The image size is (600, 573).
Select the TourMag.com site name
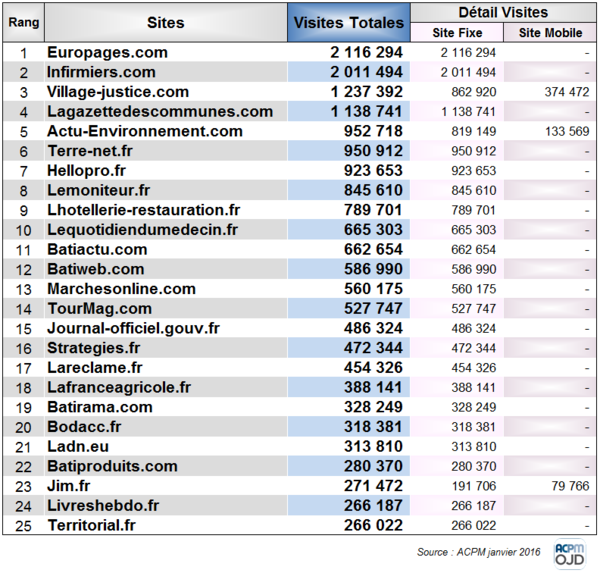pos(99,309)
